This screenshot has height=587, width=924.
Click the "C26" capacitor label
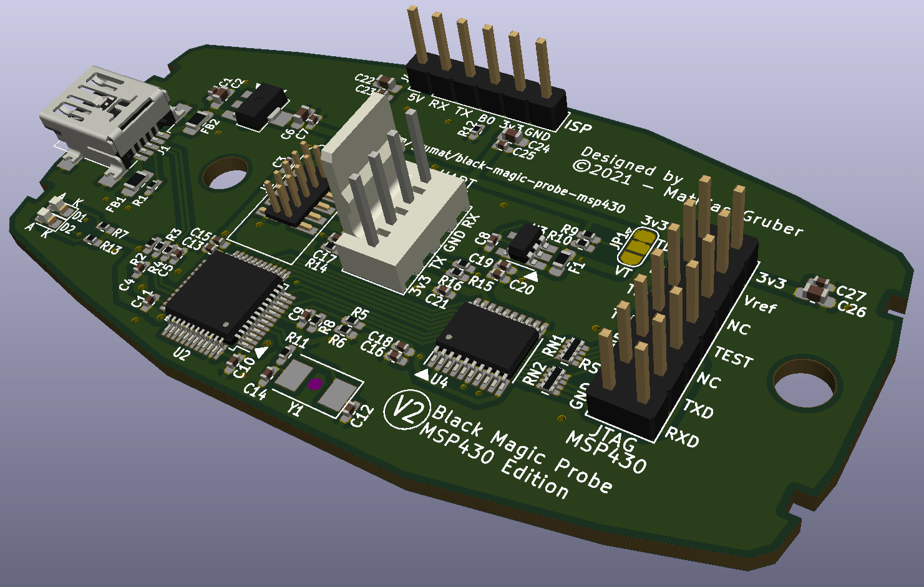[x=851, y=308]
